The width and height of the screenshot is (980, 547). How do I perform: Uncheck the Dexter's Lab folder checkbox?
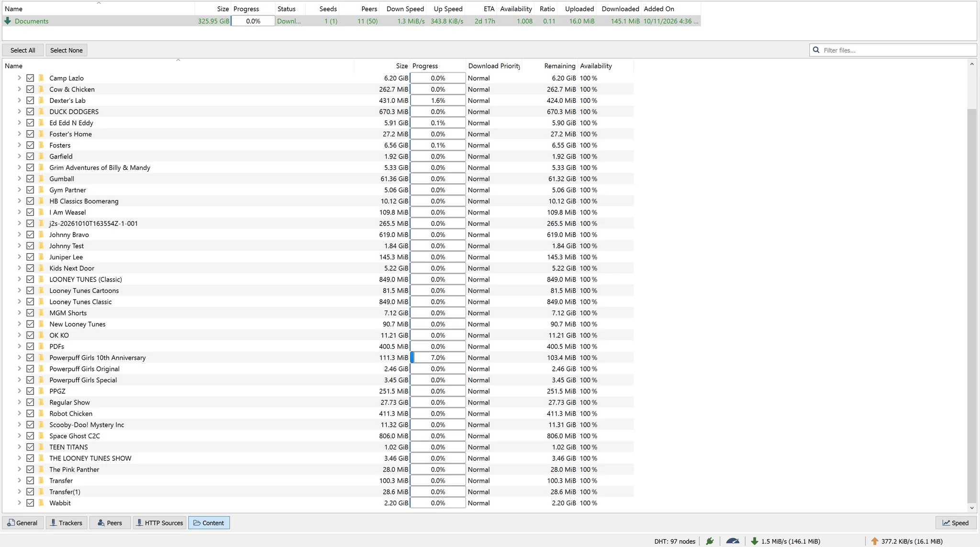(x=30, y=100)
